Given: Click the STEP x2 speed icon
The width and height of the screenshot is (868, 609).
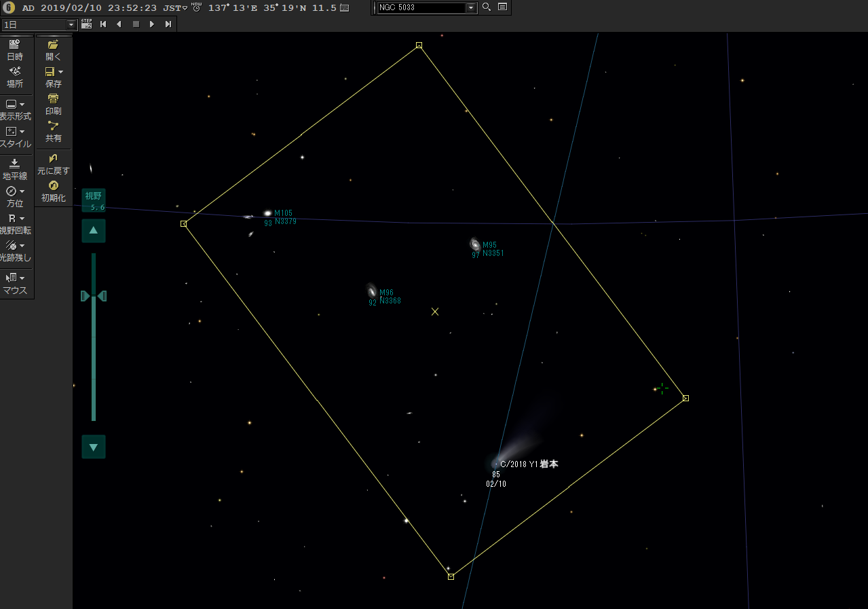Looking at the screenshot, I should pos(86,24).
